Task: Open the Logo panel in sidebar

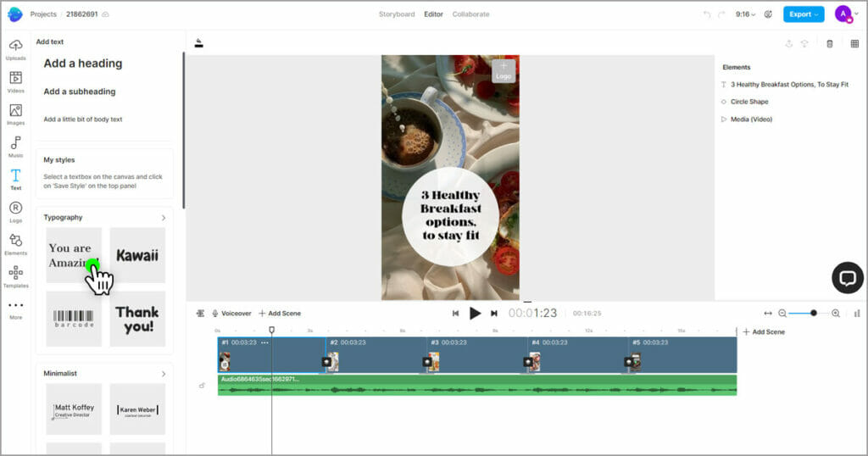Action: tap(15, 212)
